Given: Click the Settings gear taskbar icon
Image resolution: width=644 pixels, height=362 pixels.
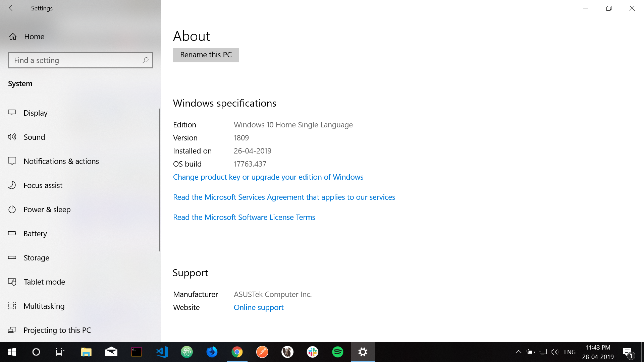Looking at the screenshot, I should (x=363, y=352).
